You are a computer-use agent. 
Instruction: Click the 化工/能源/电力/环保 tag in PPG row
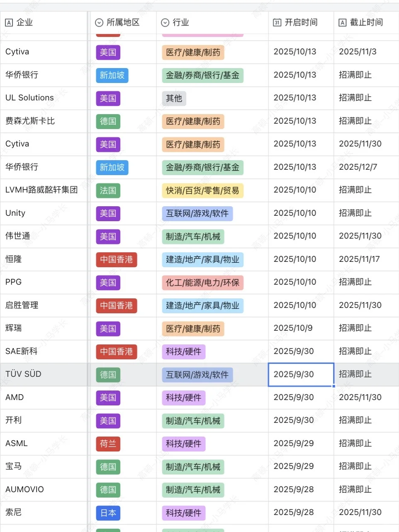[x=202, y=283]
